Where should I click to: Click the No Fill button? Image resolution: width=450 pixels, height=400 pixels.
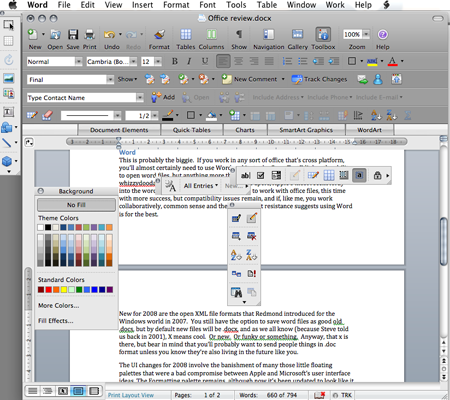76,205
